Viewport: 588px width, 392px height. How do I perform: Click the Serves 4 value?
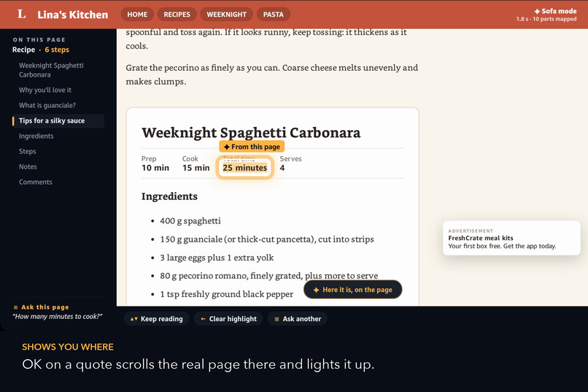coord(282,168)
